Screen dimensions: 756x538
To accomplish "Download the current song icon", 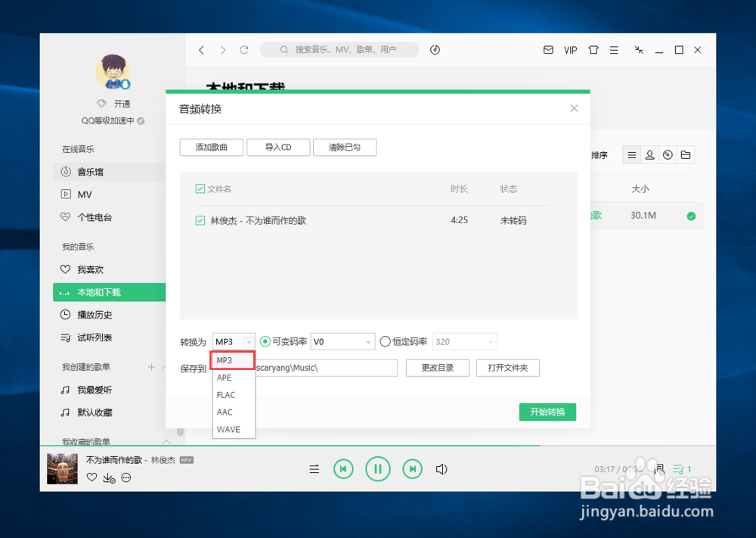I will [109, 477].
